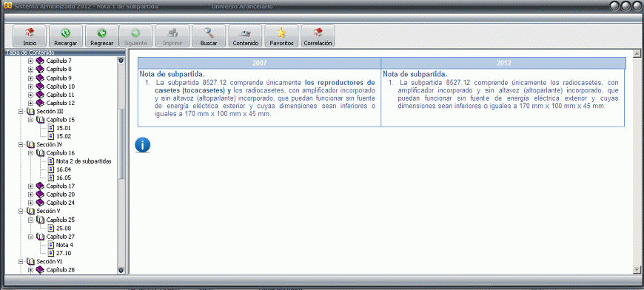Click Capítulo 20 book icon
This screenshot has height=290, width=644.
pos(40,195)
